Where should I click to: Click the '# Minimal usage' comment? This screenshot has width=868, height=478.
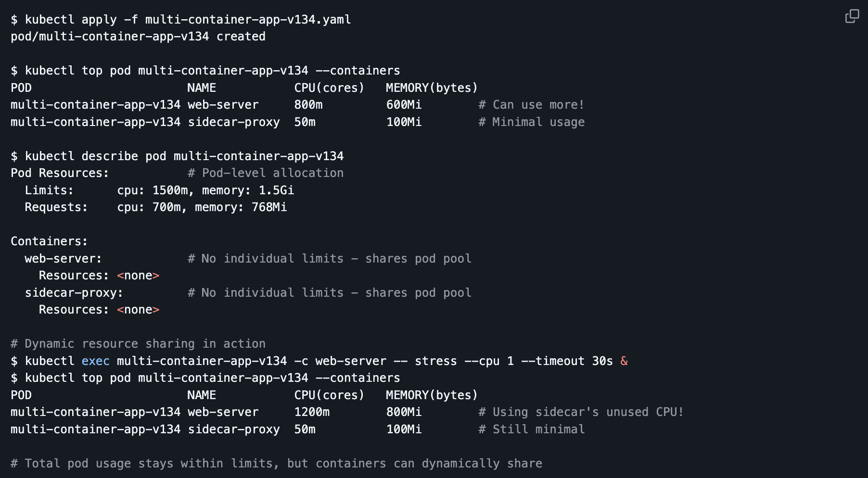point(531,122)
